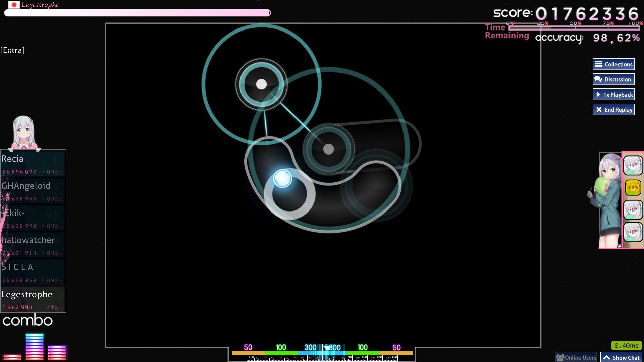Click the pink health bar
The width and height of the screenshot is (644, 362).
tap(137, 13)
